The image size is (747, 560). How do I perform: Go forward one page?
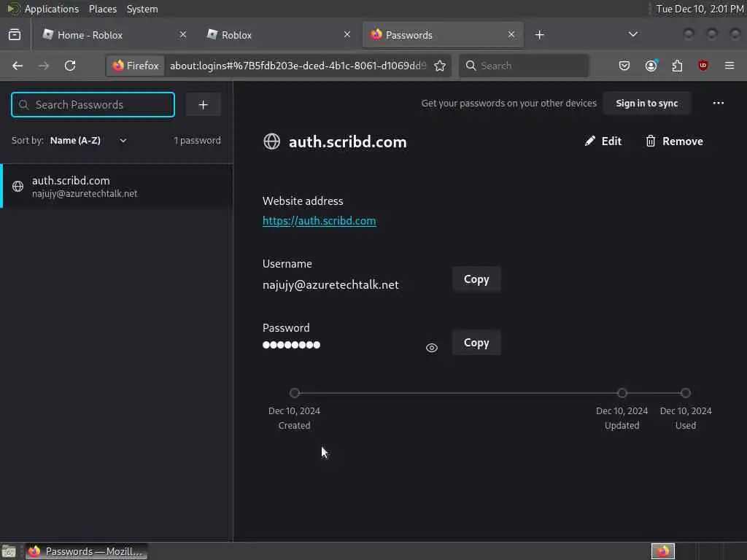pyautogui.click(x=44, y=66)
